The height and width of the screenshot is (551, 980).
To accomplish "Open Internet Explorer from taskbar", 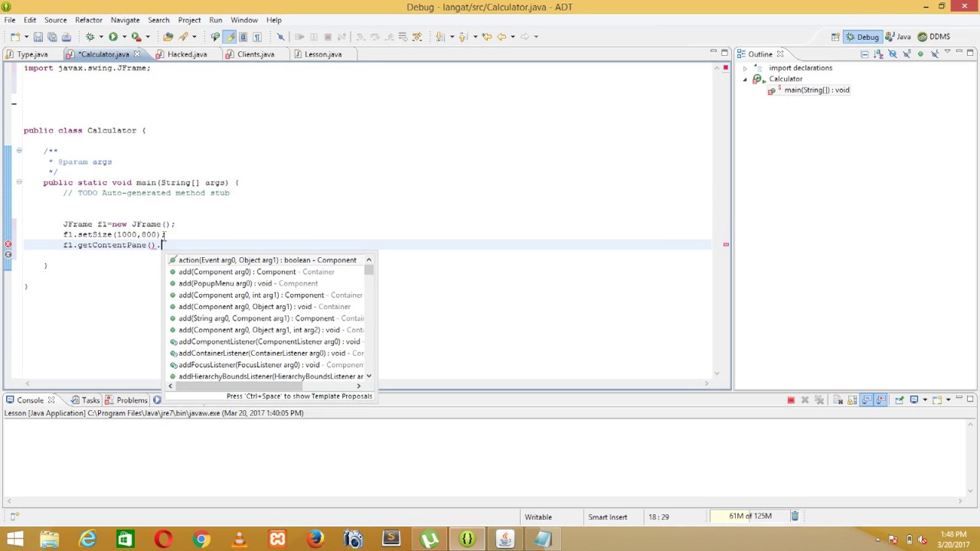I will pyautogui.click(x=88, y=540).
